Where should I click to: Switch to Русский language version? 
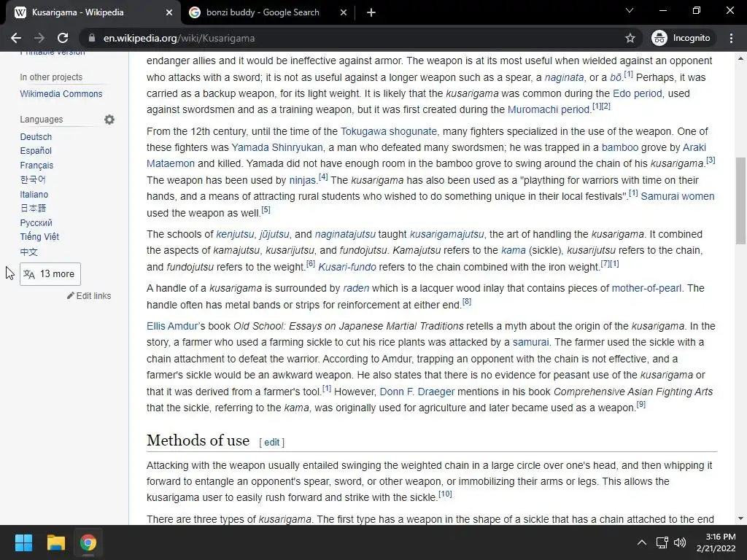pyautogui.click(x=36, y=223)
